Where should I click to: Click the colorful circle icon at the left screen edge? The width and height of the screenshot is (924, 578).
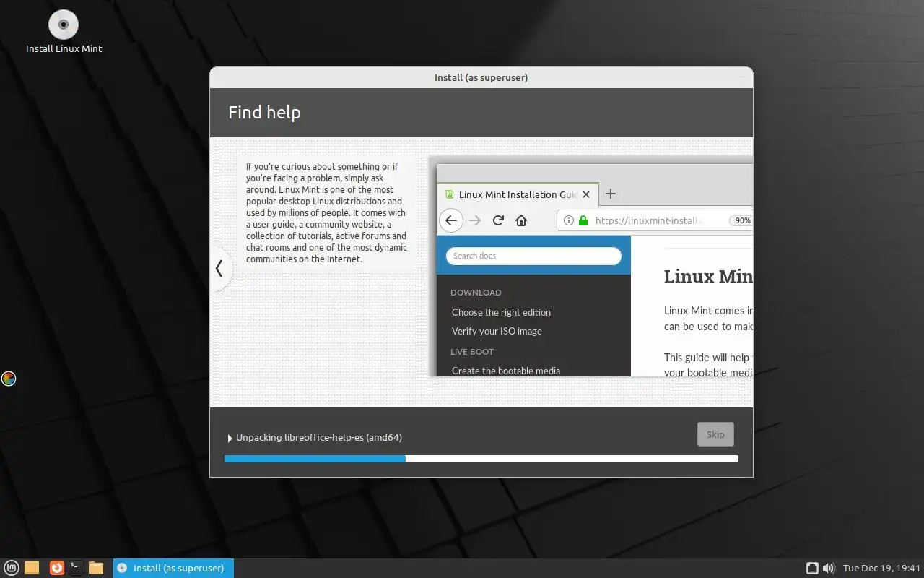[9, 379]
